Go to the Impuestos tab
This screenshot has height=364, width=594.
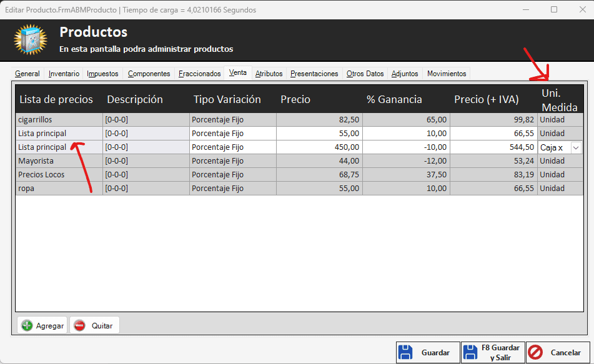(x=102, y=74)
